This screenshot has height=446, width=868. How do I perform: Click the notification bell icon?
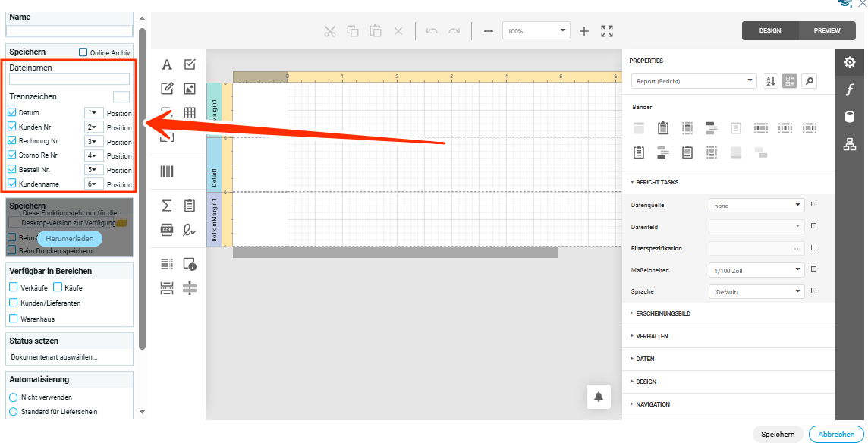point(599,397)
